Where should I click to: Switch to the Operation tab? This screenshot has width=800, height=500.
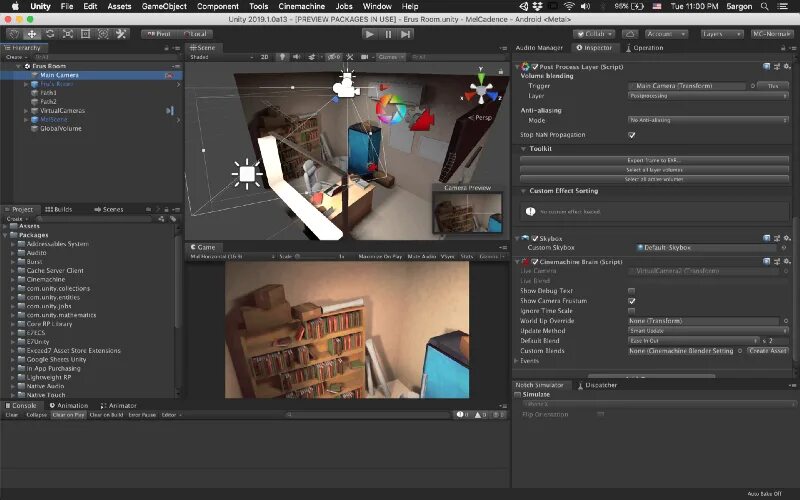(x=644, y=48)
